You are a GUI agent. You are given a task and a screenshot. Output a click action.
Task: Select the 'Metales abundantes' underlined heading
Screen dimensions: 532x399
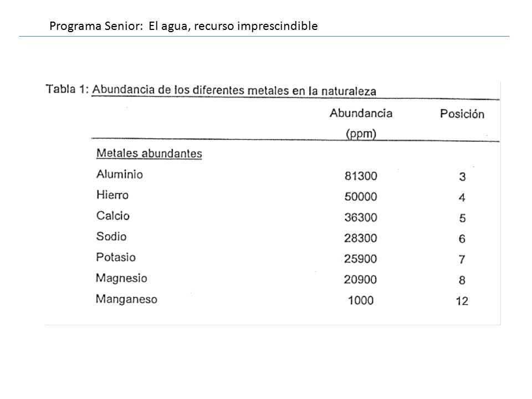(x=149, y=154)
